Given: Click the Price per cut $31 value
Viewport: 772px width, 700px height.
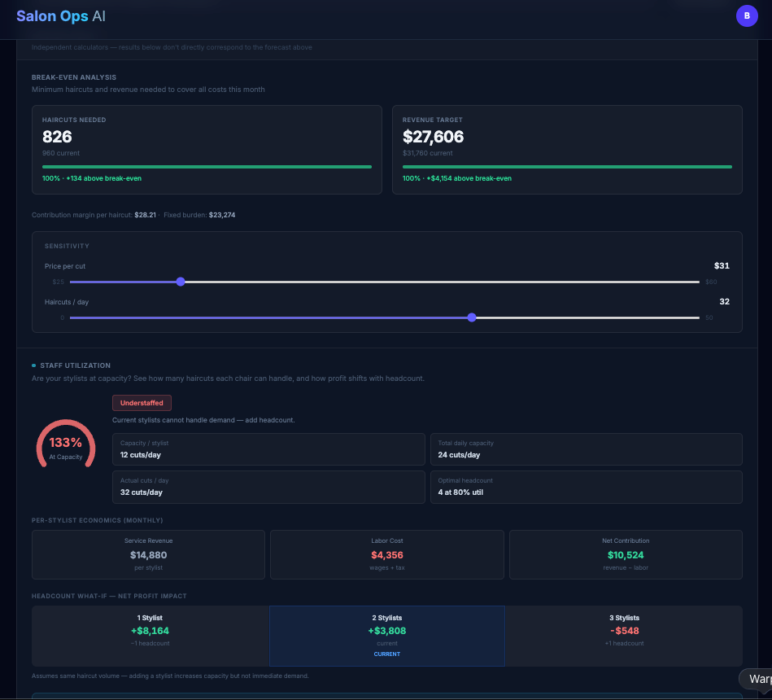Looking at the screenshot, I should point(722,266).
